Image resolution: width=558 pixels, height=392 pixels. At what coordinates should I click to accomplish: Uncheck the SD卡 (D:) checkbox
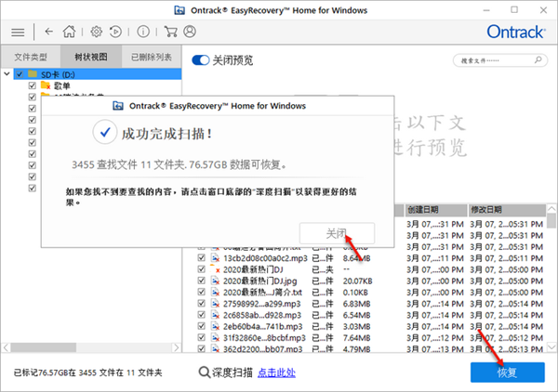[20, 74]
